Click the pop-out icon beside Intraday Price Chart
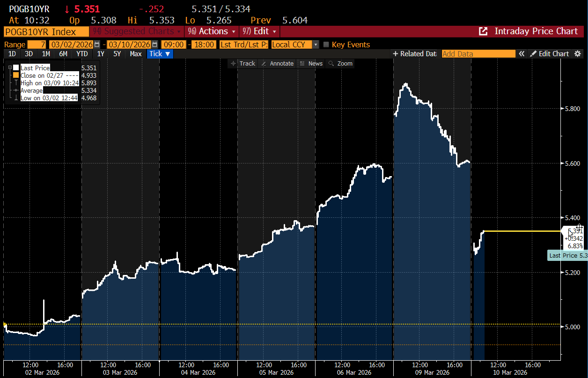 tap(483, 31)
